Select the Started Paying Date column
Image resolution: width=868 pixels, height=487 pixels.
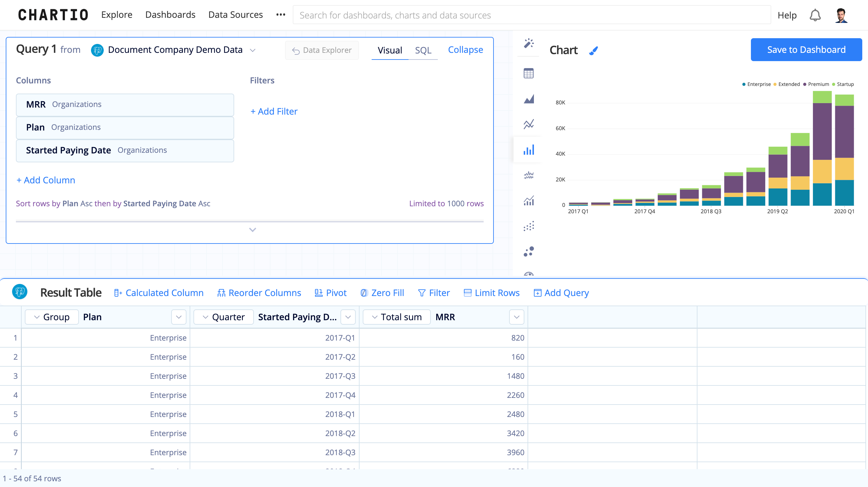pos(125,151)
